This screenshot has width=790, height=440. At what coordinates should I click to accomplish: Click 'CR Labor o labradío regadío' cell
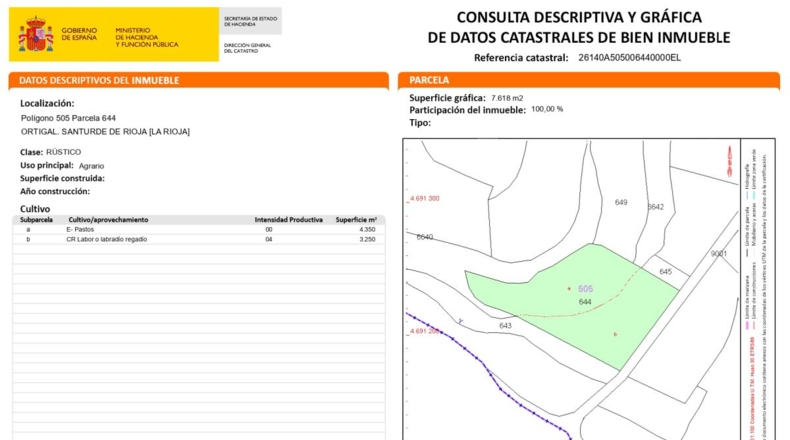point(107,239)
